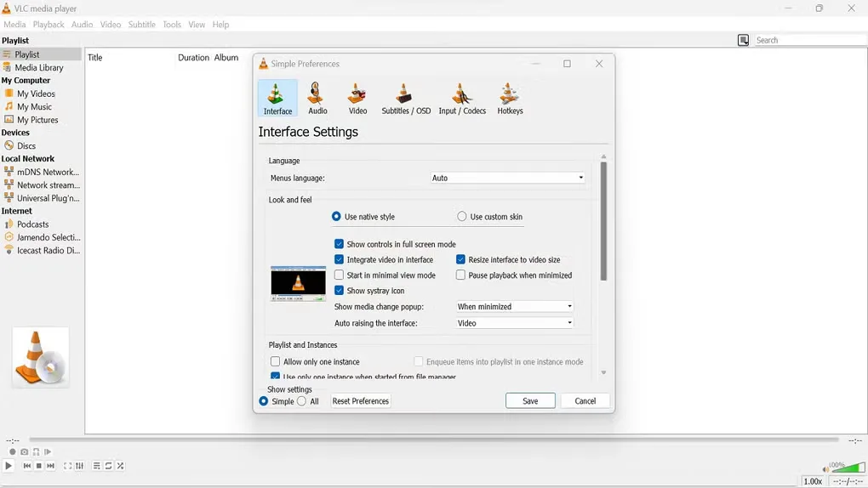Open the Subtitles / OSD settings category
The image size is (868, 488).
406,98
